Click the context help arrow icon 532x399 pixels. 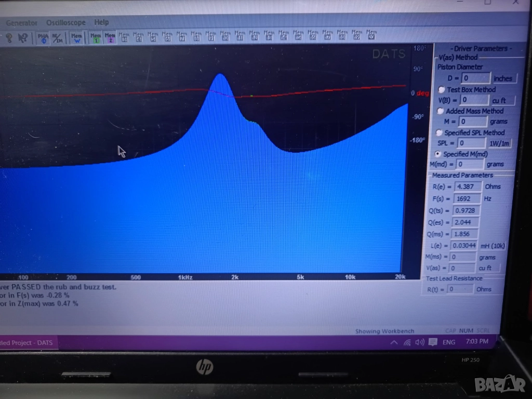(x=22, y=38)
